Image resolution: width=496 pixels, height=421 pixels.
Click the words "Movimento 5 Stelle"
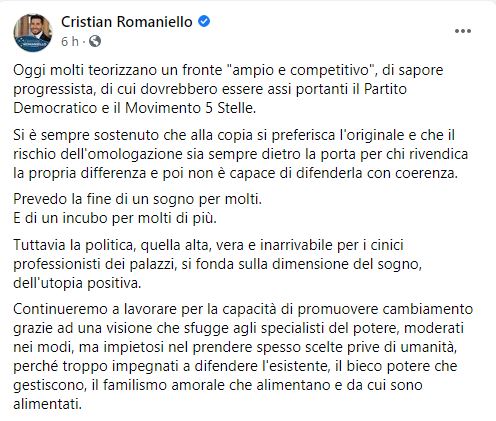(190, 108)
